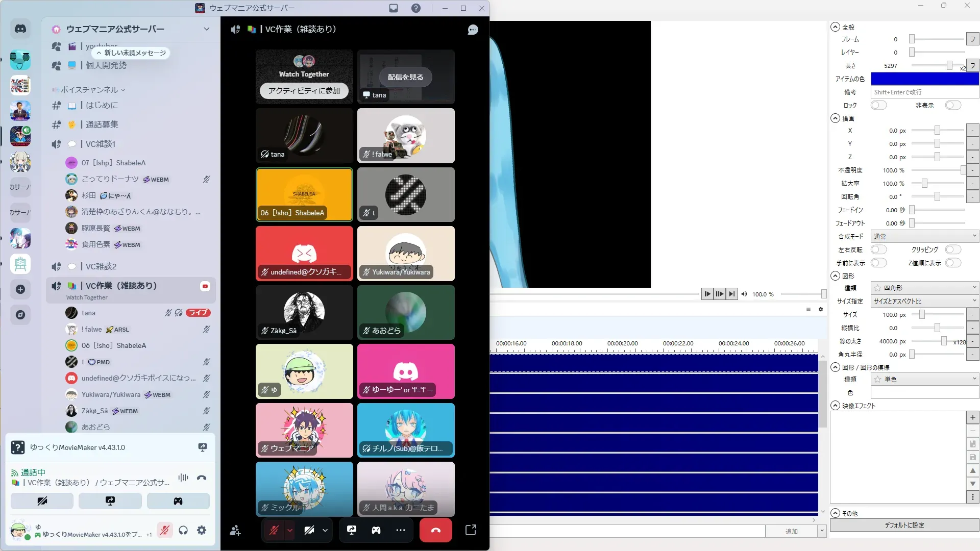The width and height of the screenshot is (980, 551).
Task: Open the activities game controller icon
Action: pos(376,530)
